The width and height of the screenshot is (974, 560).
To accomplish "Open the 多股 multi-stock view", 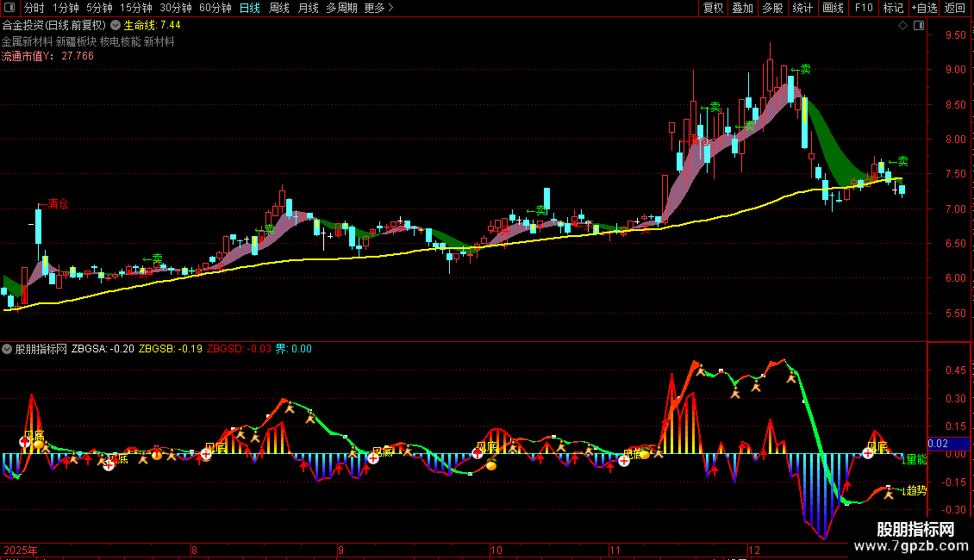I will point(773,8).
